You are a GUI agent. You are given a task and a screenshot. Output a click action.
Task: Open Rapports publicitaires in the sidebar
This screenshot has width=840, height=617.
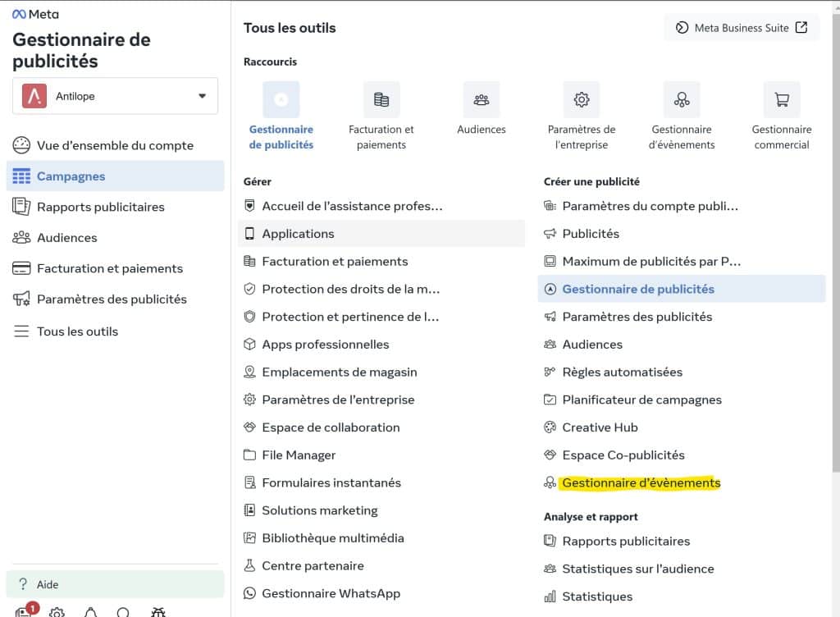[x=115, y=207]
